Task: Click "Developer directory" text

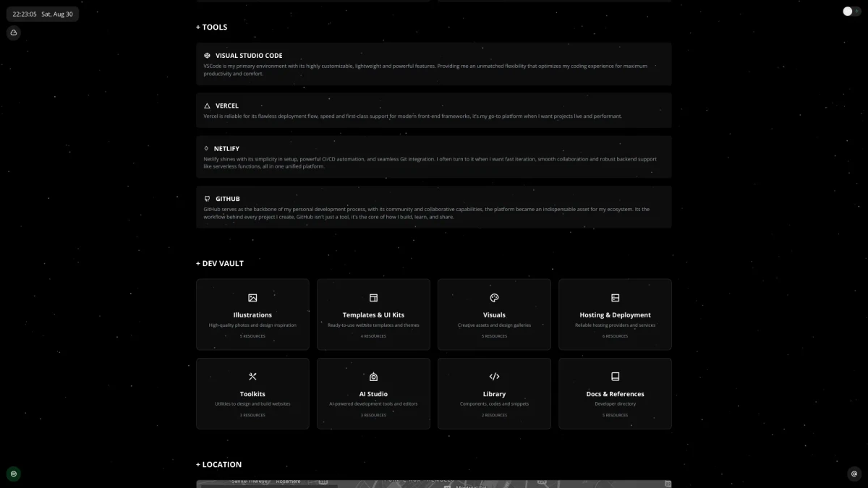Action: tap(615, 404)
